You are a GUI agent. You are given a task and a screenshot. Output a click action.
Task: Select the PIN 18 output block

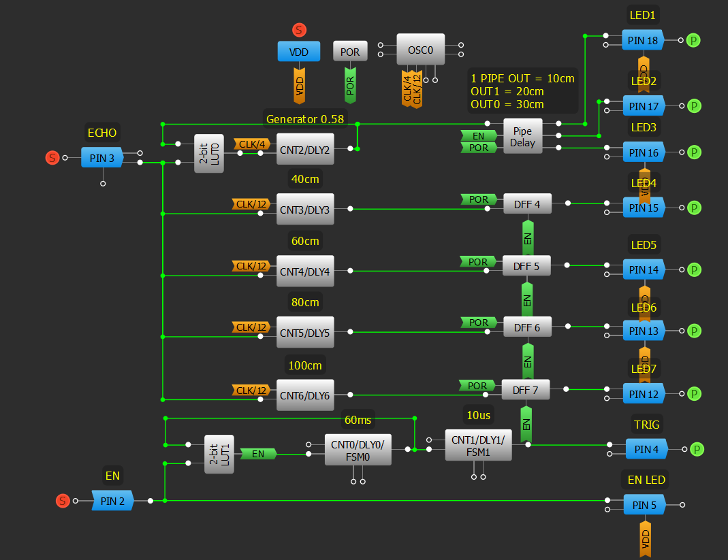tap(643, 40)
